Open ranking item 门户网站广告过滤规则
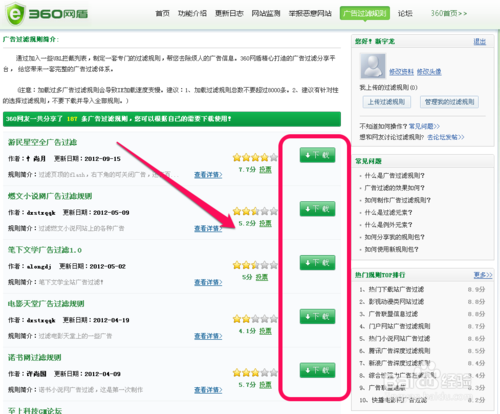 point(399,326)
